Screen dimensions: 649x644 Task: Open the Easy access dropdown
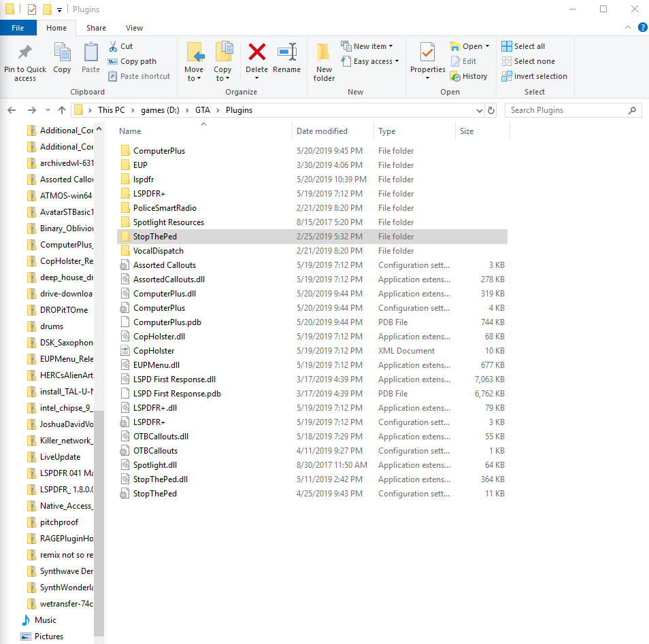(x=370, y=61)
